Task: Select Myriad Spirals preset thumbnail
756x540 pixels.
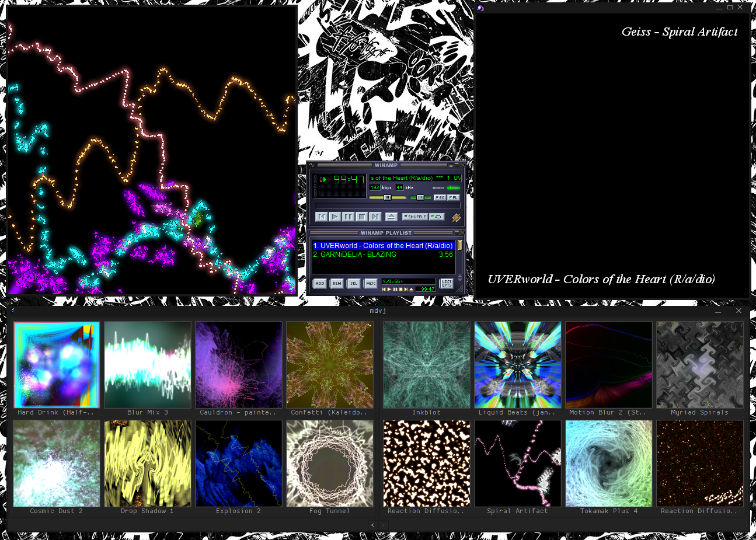Action: (x=700, y=365)
